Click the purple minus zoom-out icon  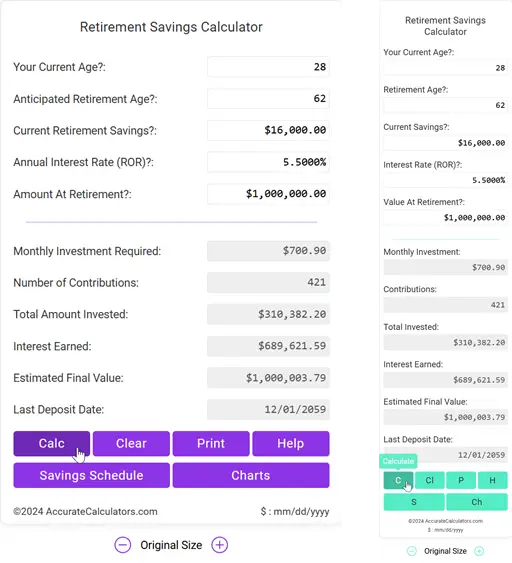pyautogui.click(x=123, y=545)
